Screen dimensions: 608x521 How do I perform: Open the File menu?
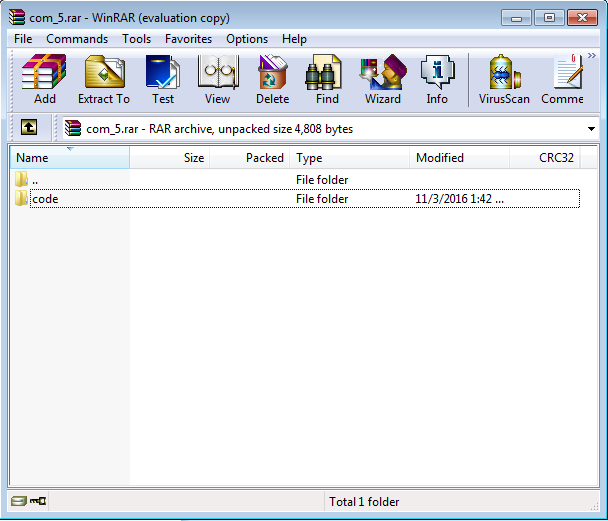coord(23,39)
